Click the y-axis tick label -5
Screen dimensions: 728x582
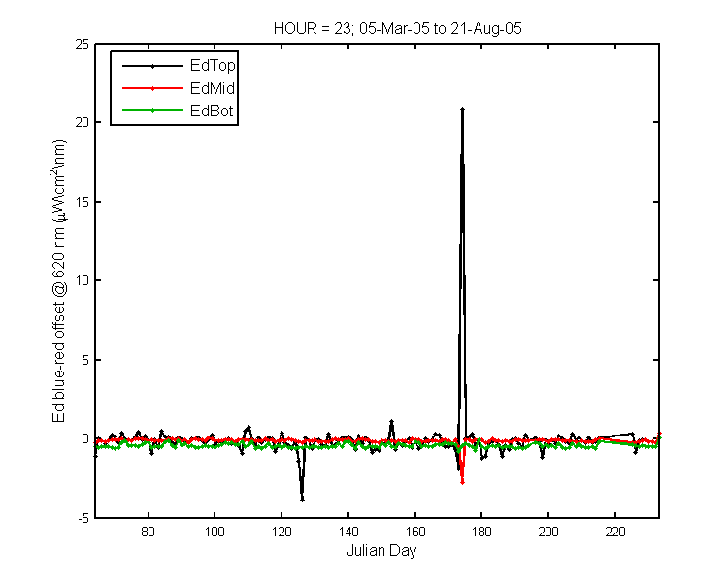(x=82, y=518)
